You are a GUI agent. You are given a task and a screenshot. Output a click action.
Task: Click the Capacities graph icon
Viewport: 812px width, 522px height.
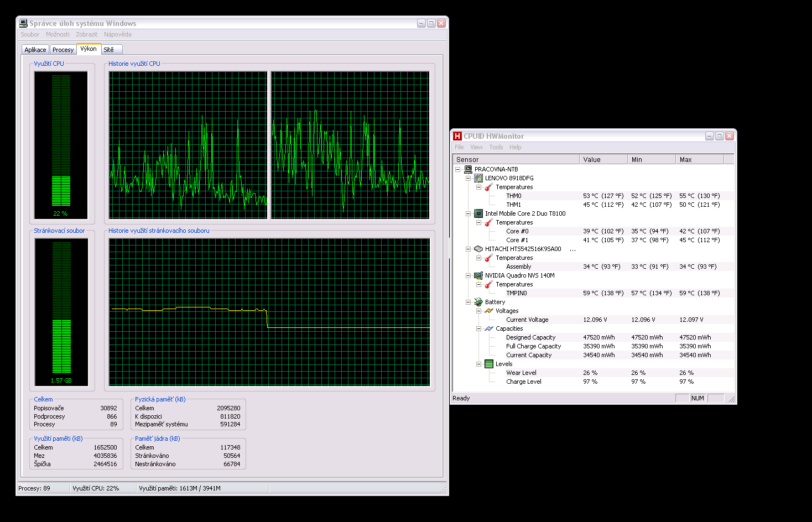[x=489, y=328]
